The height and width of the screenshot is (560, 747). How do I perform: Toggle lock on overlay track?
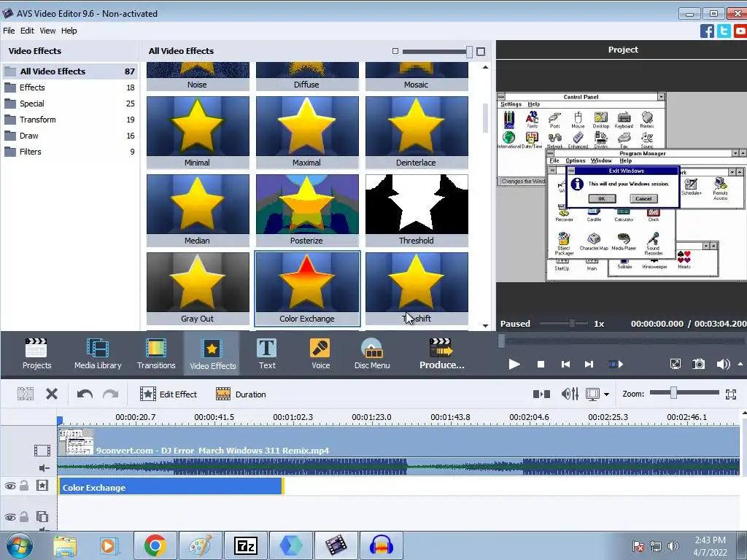(x=24, y=517)
